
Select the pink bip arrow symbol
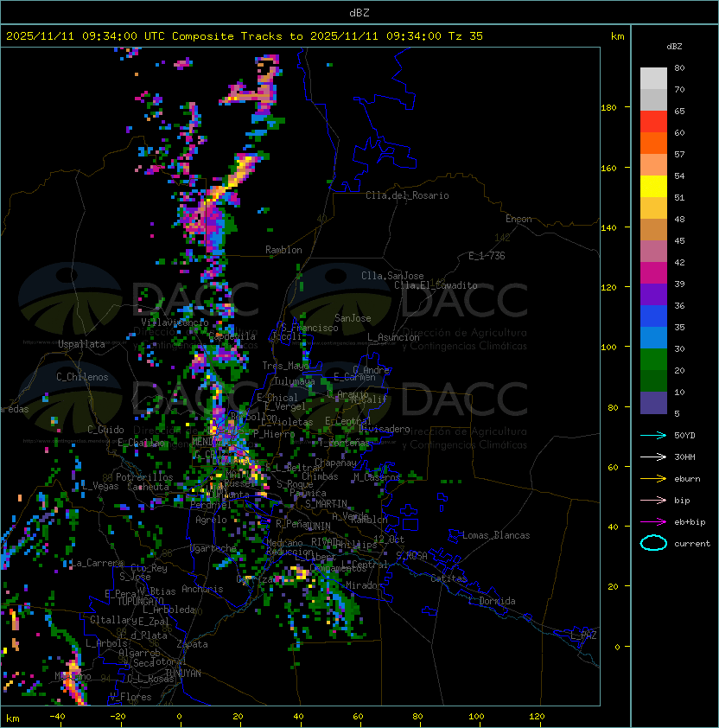[x=653, y=500]
